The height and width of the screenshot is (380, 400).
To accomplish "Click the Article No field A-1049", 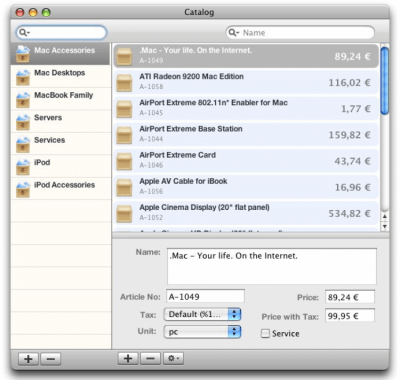I will [205, 296].
